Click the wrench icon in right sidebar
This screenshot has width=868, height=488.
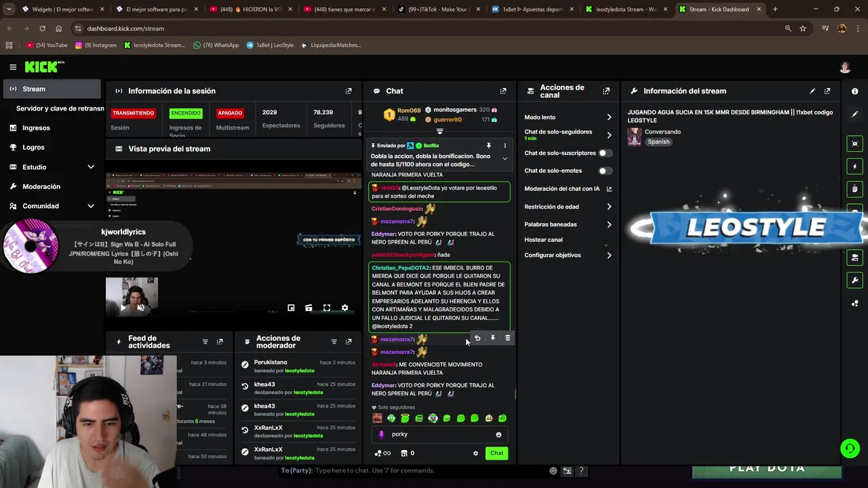(854, 280)
